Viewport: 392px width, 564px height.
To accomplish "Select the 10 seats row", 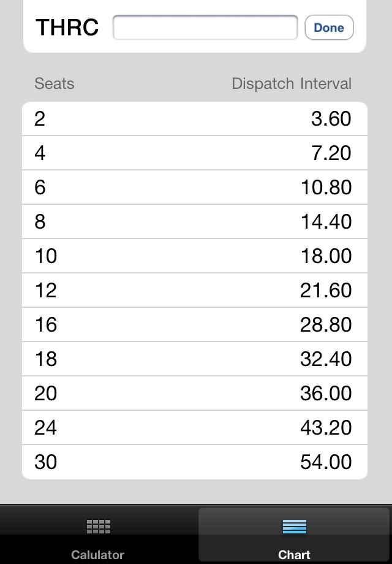I will (195, 256).
